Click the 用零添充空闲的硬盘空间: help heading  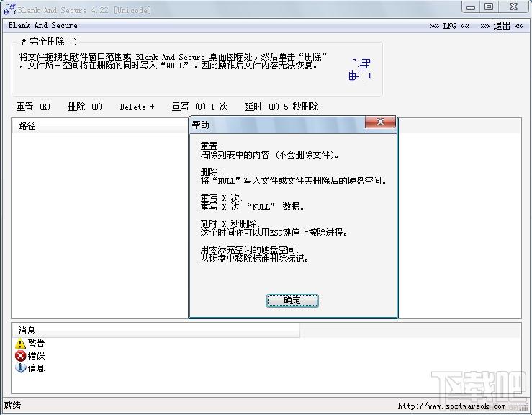click(x=250, y=249)
